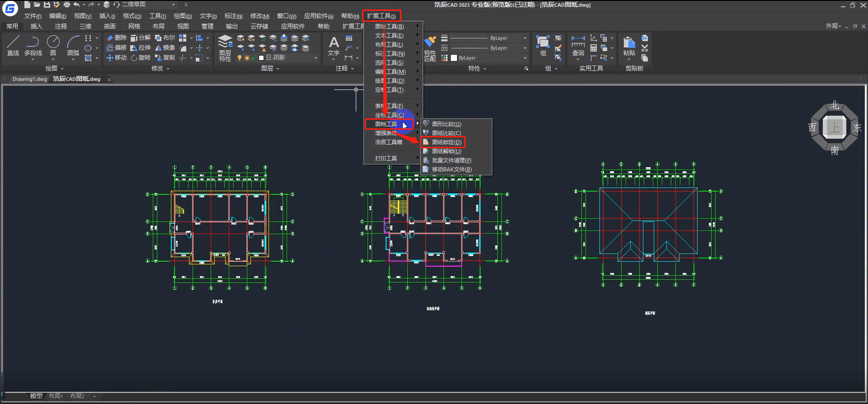868x404 pixels.
Task: Click the table icon in 注释 panel
Action: pos(349,38)
